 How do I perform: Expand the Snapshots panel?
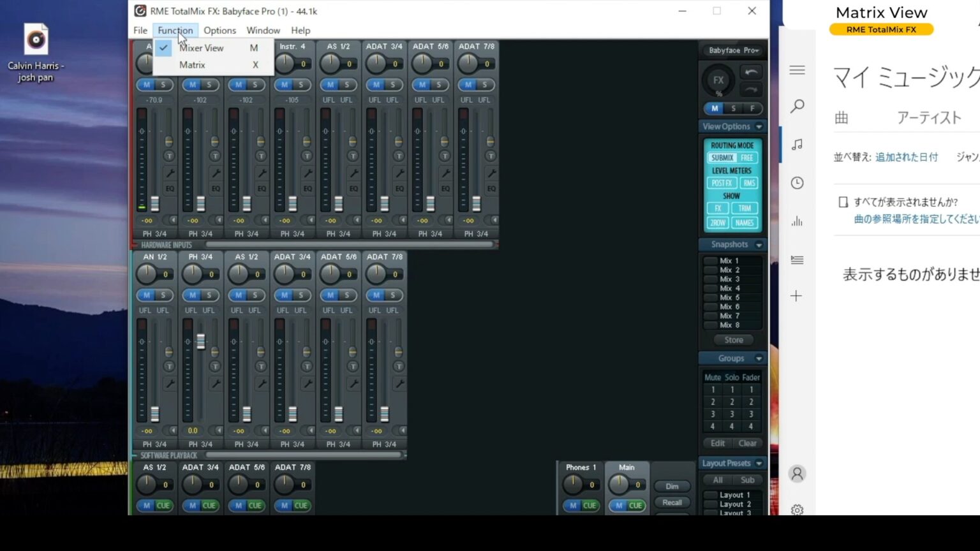(758, 244)
